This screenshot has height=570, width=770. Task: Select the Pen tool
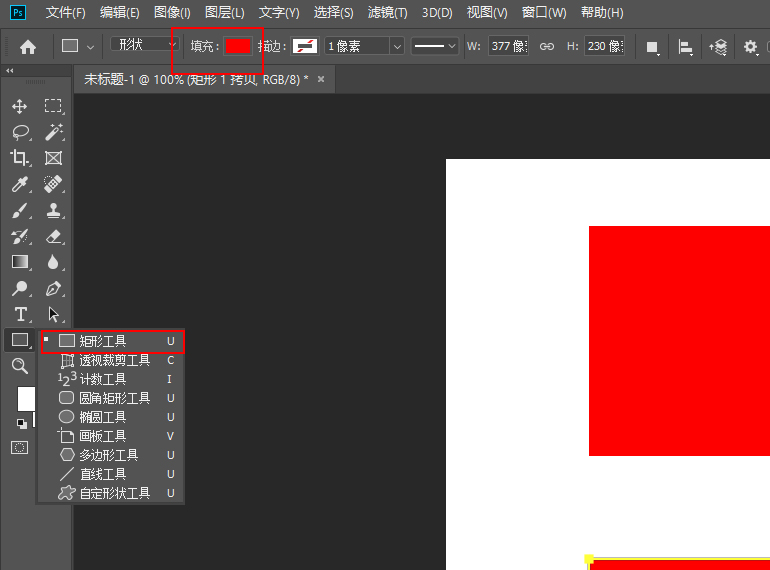tap(53, 288)
